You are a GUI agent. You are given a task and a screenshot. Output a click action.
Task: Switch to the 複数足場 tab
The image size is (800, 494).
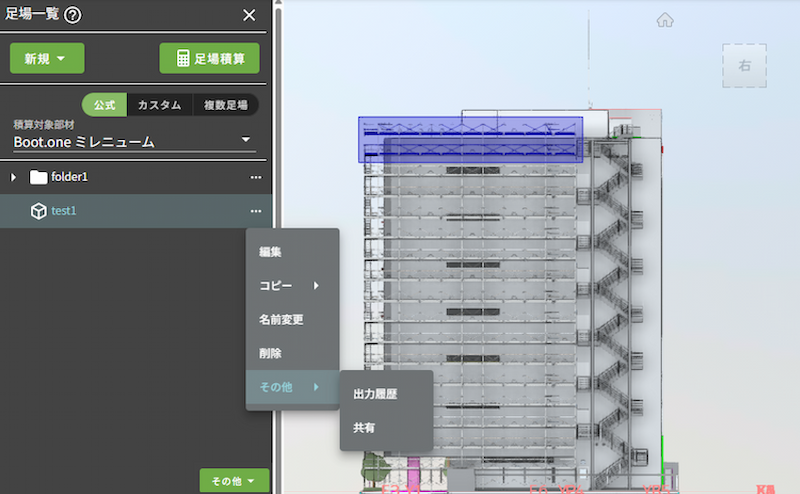click(x=225, y=105)
